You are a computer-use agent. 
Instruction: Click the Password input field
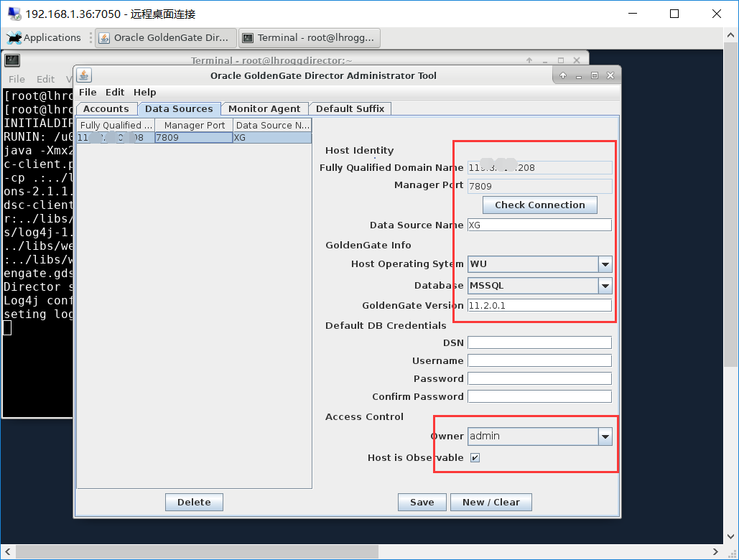(540, 378)
